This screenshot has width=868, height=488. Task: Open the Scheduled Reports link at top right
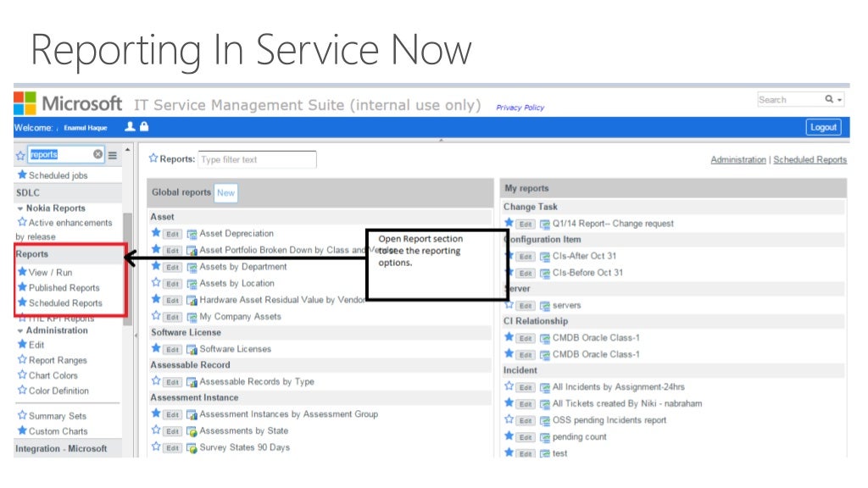coord(810,160)
